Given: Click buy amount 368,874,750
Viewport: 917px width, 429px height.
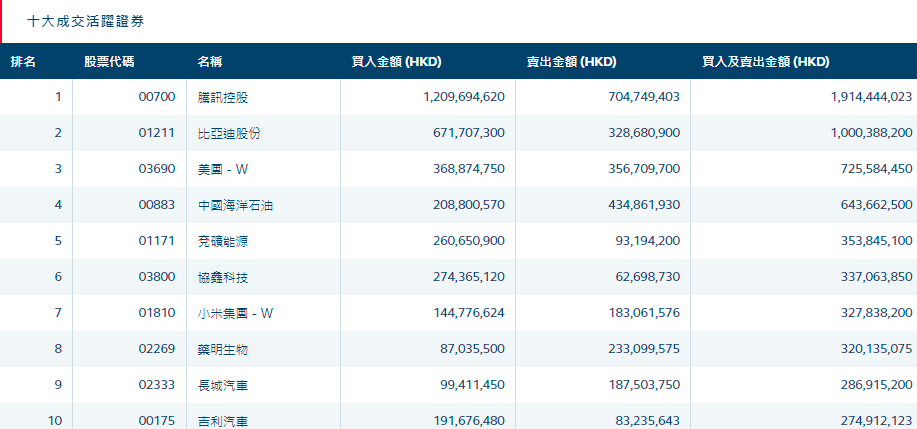Looking at the screenshot, I should click(x=469, y=169).
